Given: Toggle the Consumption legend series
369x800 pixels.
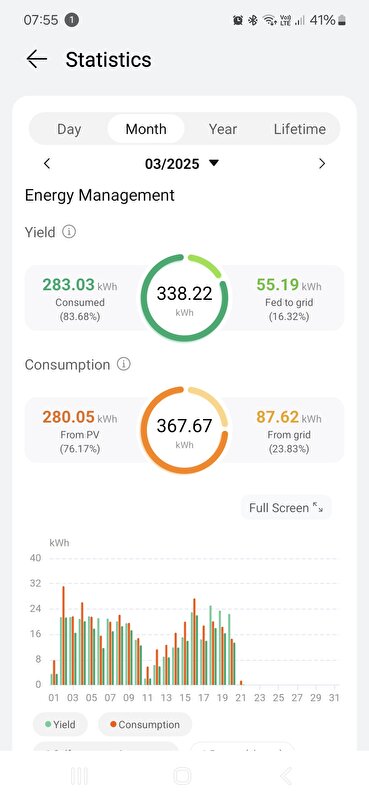Looking at the screenshot, I should [145, 724].
